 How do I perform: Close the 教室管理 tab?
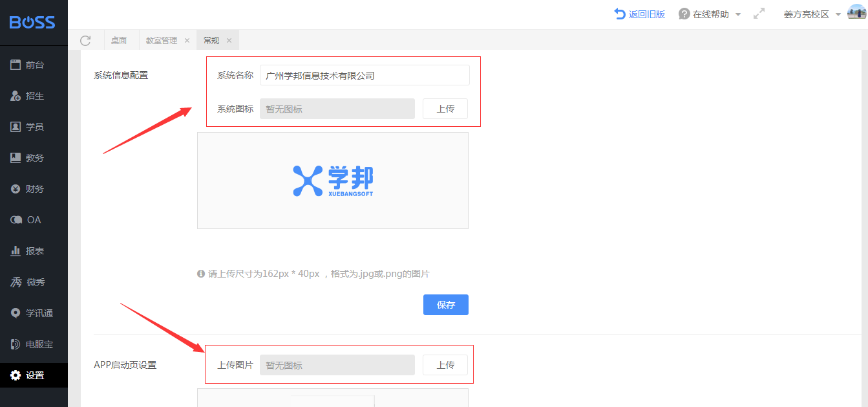coord(187,40)
